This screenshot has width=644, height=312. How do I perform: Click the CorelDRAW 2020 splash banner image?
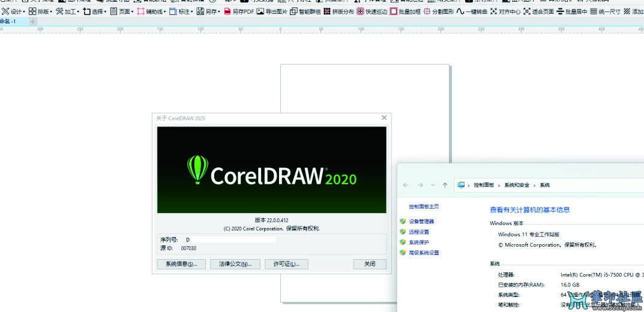point(271,170)
